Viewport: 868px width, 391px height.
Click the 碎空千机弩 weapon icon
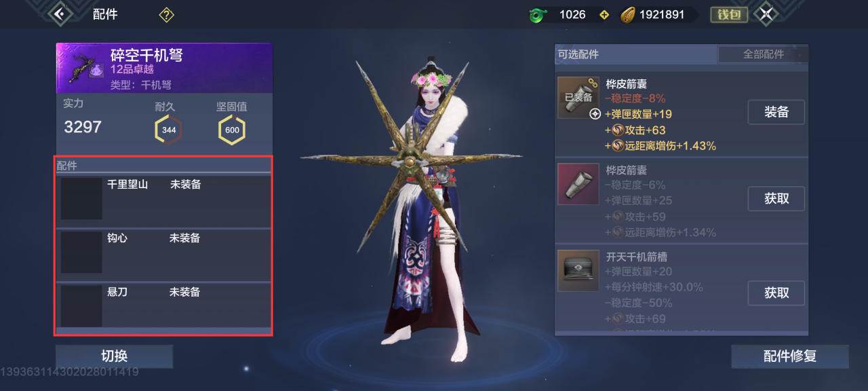coord(84,68)
